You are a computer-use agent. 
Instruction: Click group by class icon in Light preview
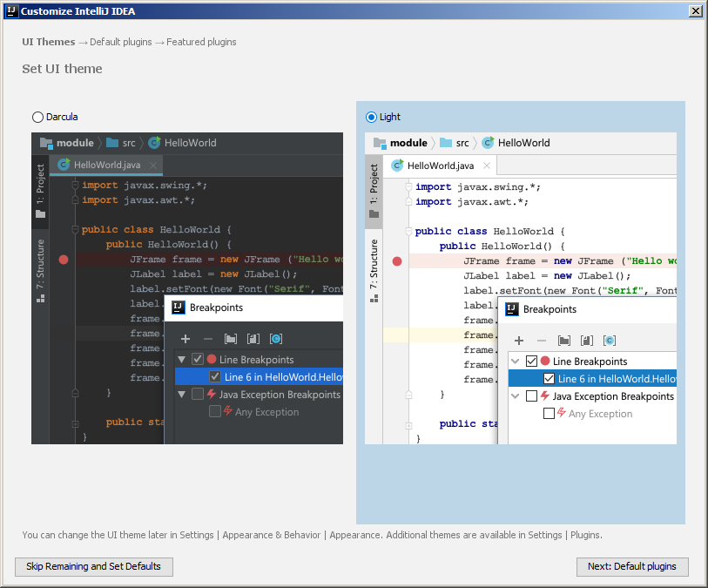click(x=610, y=341)
